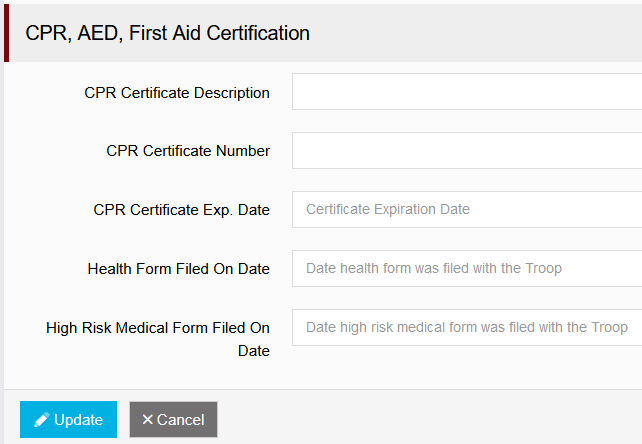642x444 pixels.
Task: Click the "Health Form Filed On Date" label
Action: (179, 269)
